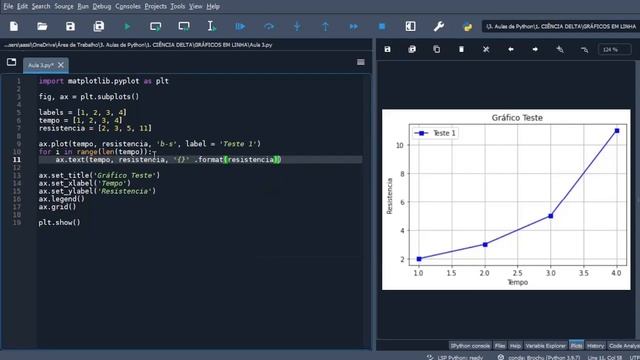Open the Edit menu

click(22, 6)
